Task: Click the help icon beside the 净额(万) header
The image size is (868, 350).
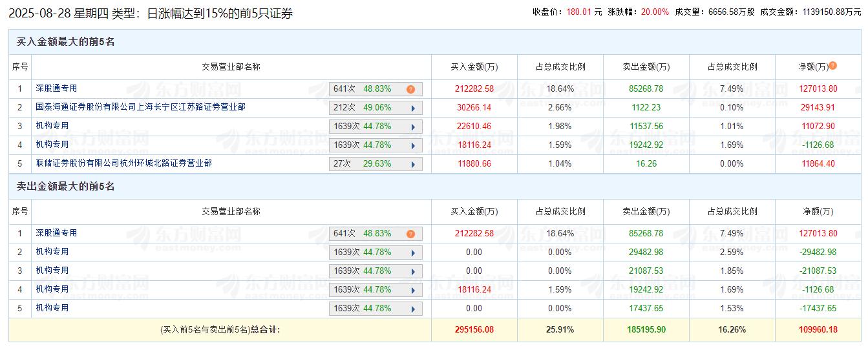Action: [x=832, y=66]
